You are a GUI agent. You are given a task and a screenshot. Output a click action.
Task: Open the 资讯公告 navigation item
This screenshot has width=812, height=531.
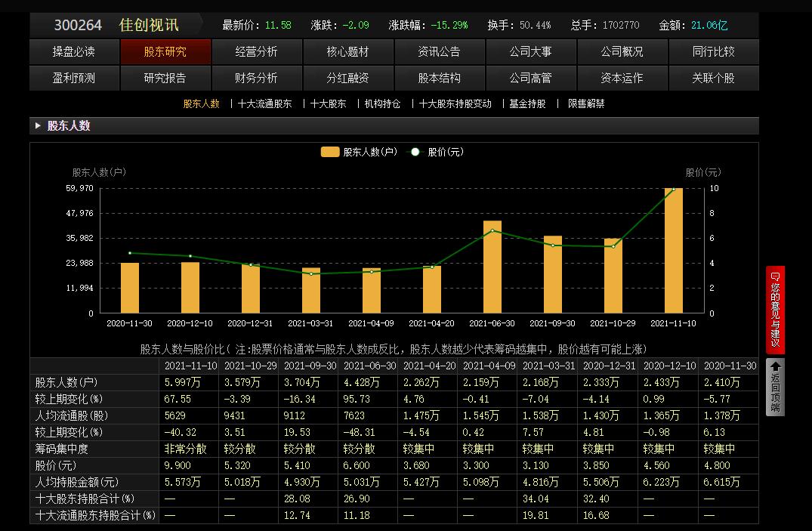point(440,52)
